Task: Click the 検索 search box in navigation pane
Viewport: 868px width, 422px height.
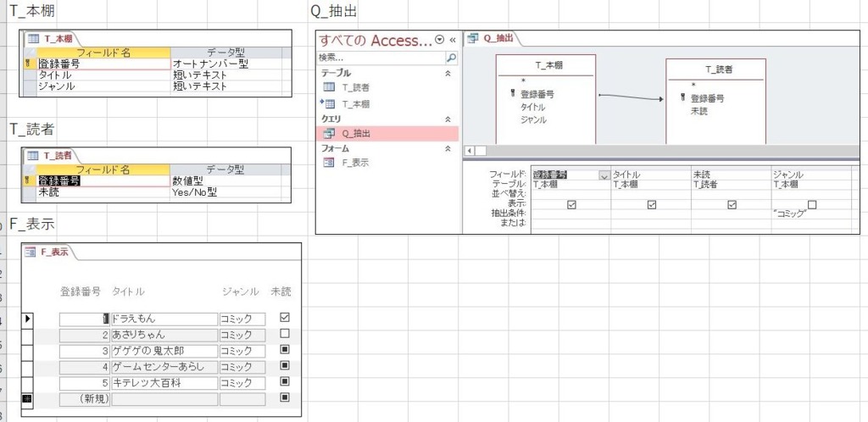Action: pyautogui.click(x=380, y=58)
